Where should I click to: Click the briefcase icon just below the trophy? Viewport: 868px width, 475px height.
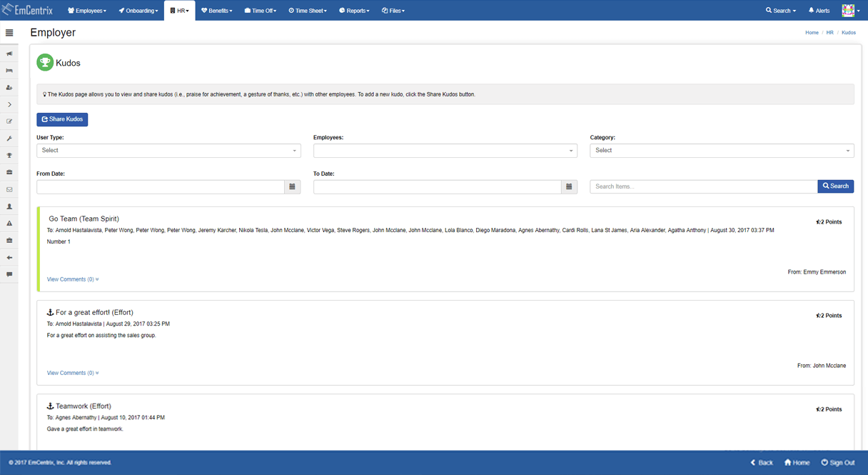point(9,172)
